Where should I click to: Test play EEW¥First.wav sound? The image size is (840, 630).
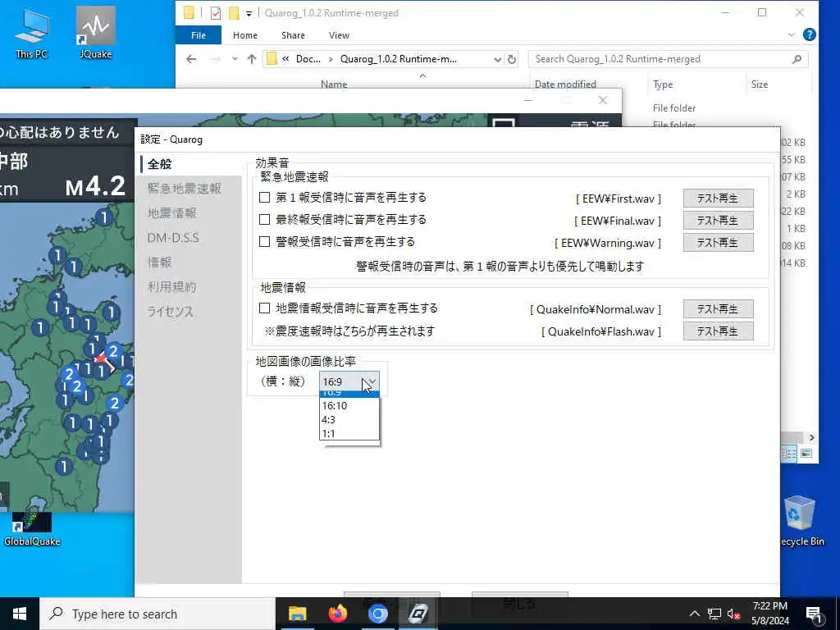tap(718, 199)
